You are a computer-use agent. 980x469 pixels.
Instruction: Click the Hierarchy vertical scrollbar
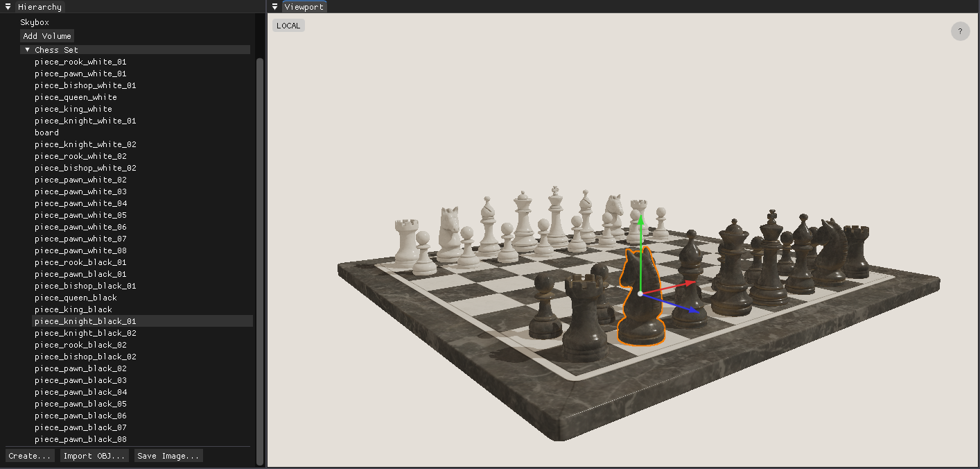[260, 257]
